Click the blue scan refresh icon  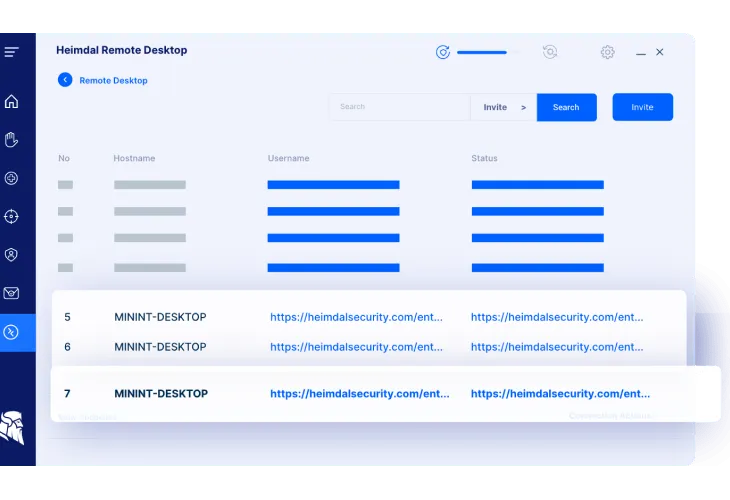443,52
